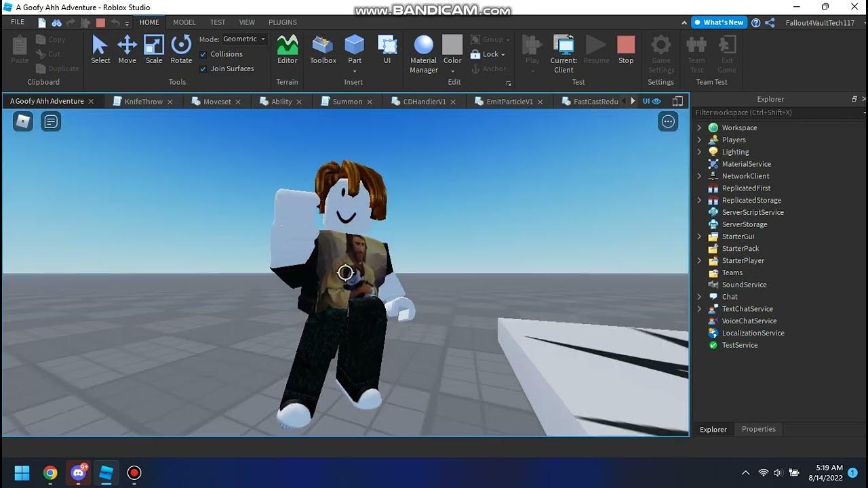
Task: Close the Ability script tab
Action: [x=299, y=102]
